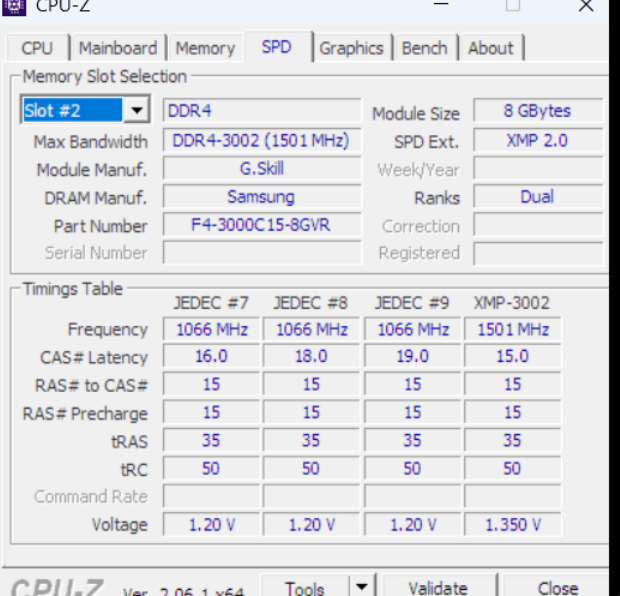
Task: Click the empty Serial Number field
Action: pos(262,253)
